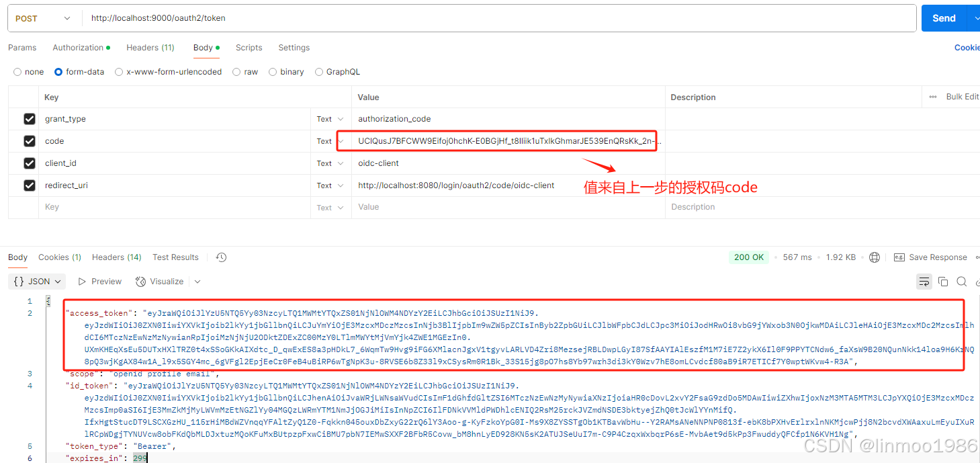
Task: Open the JSON format dropdown
Action: pyautogui.click(x=38, y=282)
